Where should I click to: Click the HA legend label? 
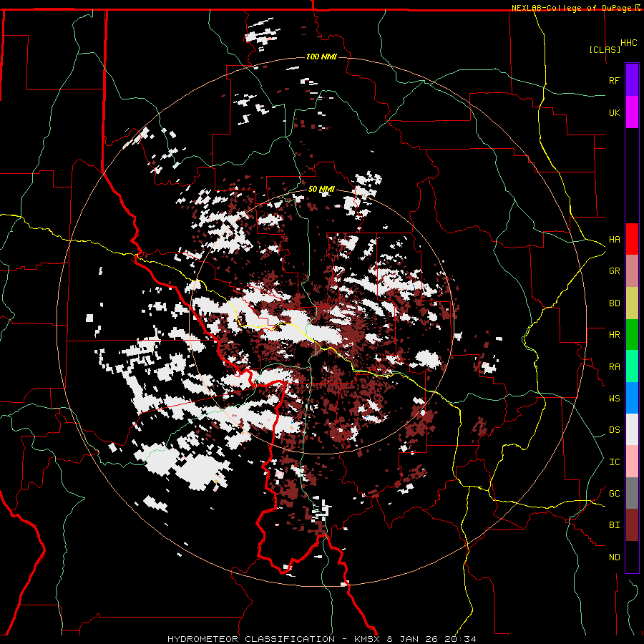click(x=614, y=240)
